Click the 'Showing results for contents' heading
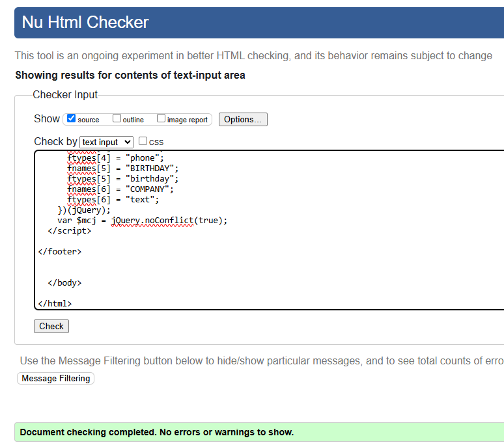 130,75
